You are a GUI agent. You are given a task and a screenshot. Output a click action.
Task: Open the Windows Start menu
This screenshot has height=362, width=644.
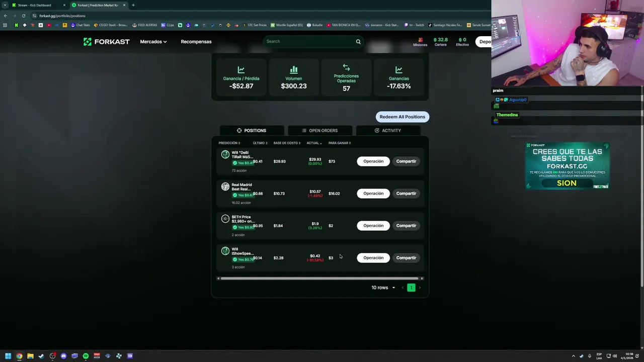tap(8, 356)
